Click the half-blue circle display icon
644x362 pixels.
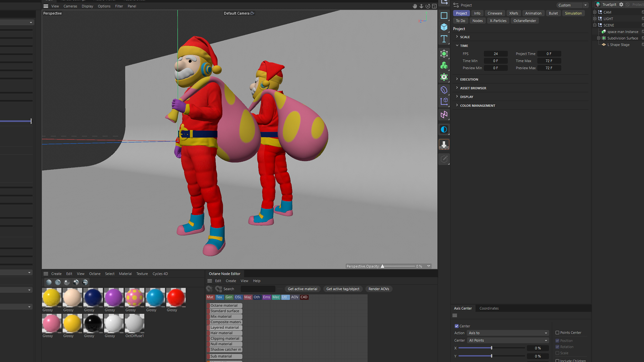444,129
